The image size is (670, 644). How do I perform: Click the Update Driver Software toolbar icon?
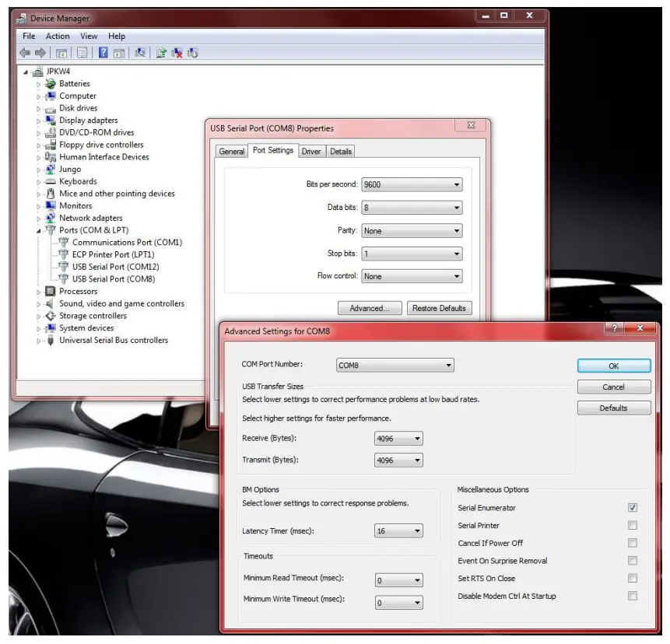click(161, 53)
